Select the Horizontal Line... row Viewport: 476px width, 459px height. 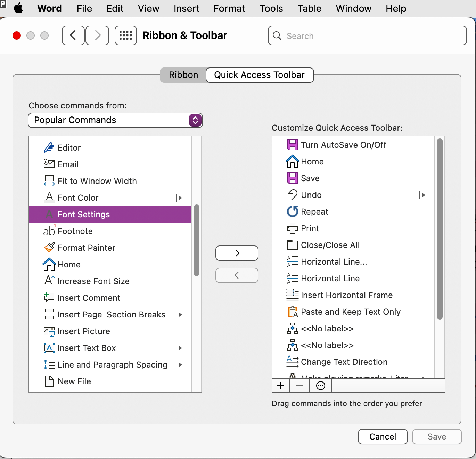click(353, 261)
